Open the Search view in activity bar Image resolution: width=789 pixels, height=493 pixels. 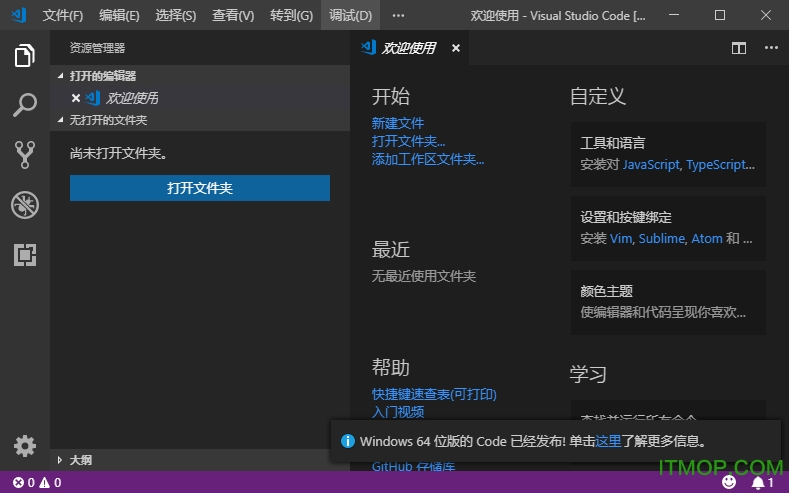25,105
